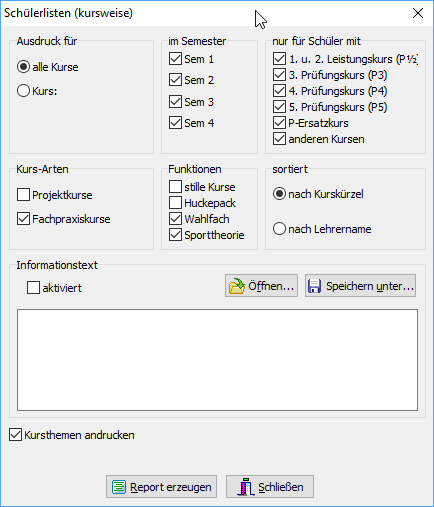Click the Speichern unter floppy disk icon
Screen dimensions: 434x507
click(x=314, y=286)
